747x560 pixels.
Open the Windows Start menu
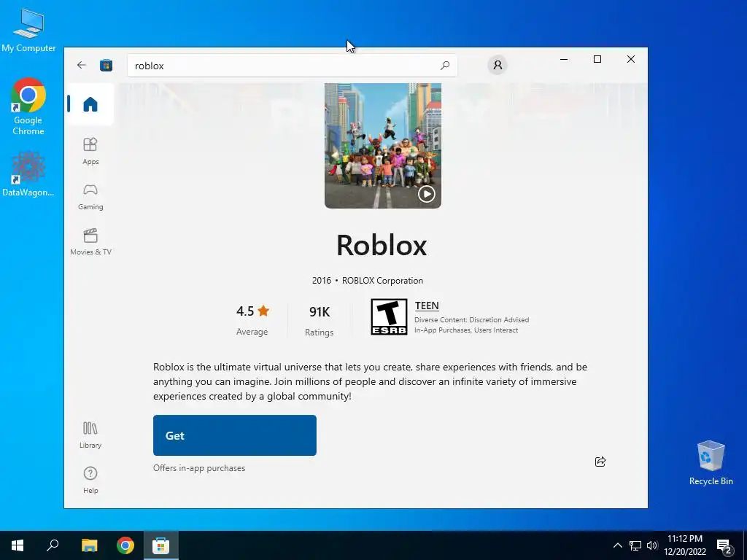click(x=18, y=545)
